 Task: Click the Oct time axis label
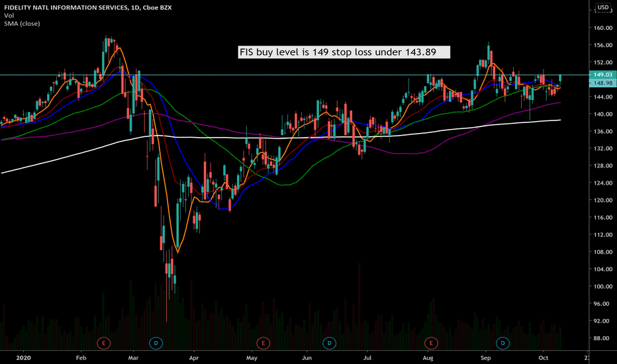pyautogui.click(x=544, y=357)
